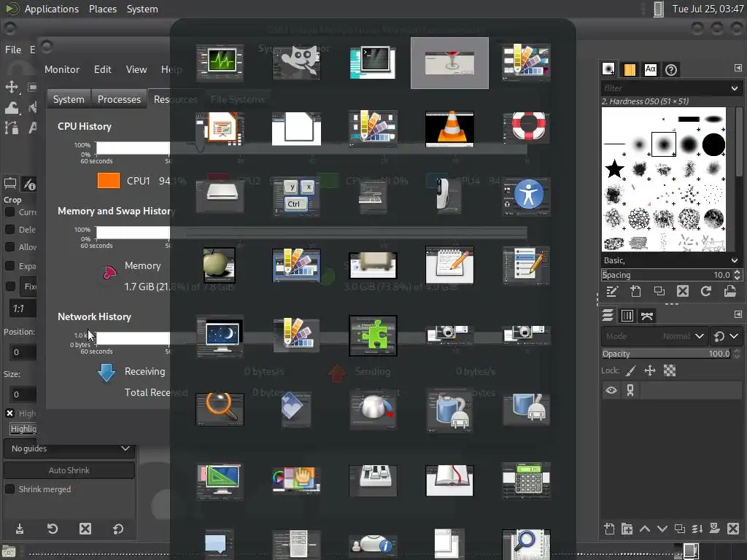
Task: Enable Shrink merged checkbox
Action: tap(9, 489)
